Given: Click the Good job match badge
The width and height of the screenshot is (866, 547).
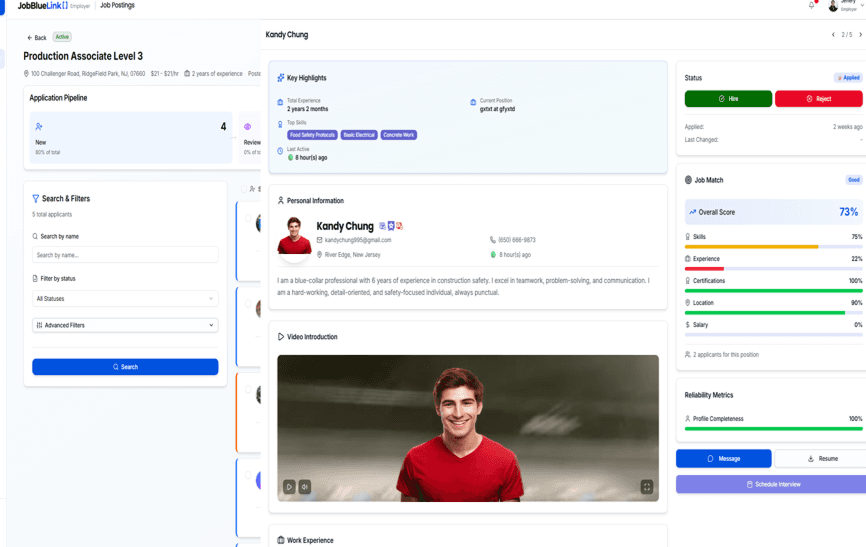Looking at the screenshot, I should (x=854, y=180).
